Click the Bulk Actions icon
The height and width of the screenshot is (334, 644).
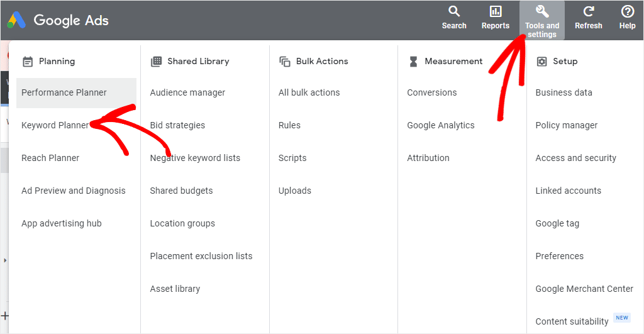click(285, 62)
